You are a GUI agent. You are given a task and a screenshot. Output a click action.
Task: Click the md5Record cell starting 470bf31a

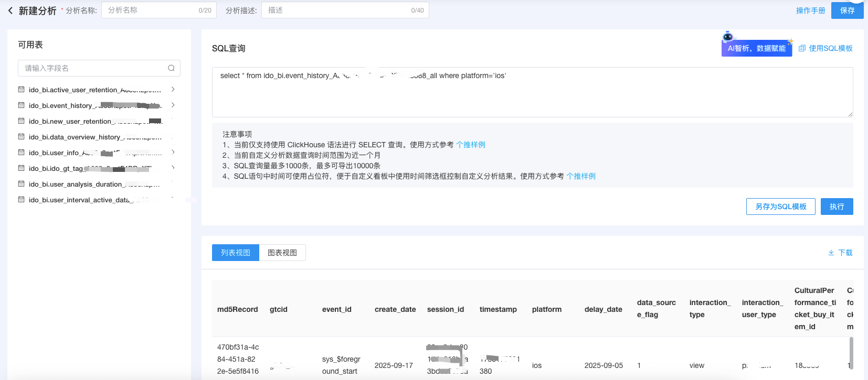pyautogui.click(x=238, y=359)
